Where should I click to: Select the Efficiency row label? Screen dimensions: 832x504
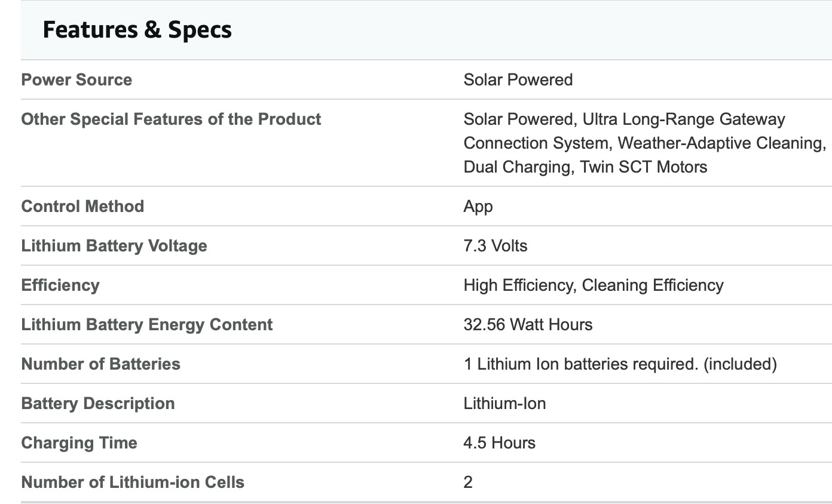pyautogui.click(x=60, y=285)
